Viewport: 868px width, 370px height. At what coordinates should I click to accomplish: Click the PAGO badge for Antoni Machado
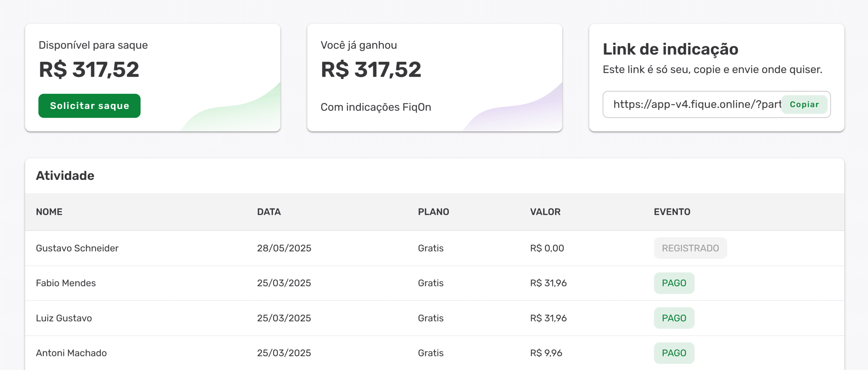674,353
